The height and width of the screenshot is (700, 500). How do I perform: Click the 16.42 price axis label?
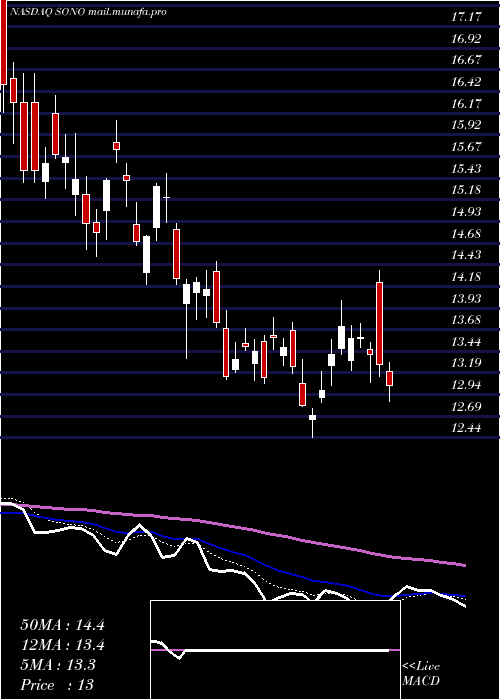(x=466, y=82)
